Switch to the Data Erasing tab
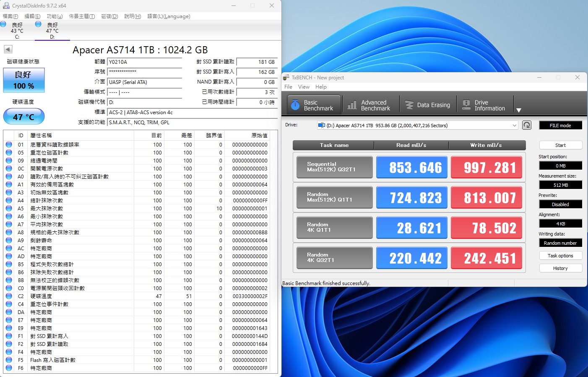 [427, 105]
